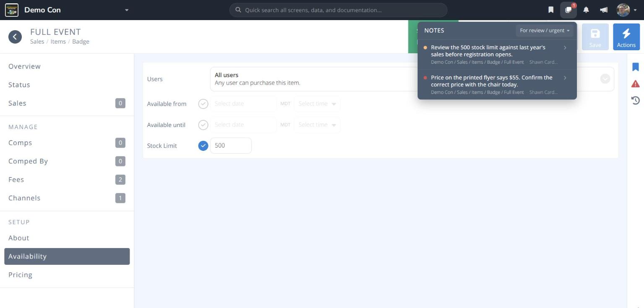This screenshot has height=308, width=644.
Task: Open the Fees sidebar item
Action: [67, 179]
